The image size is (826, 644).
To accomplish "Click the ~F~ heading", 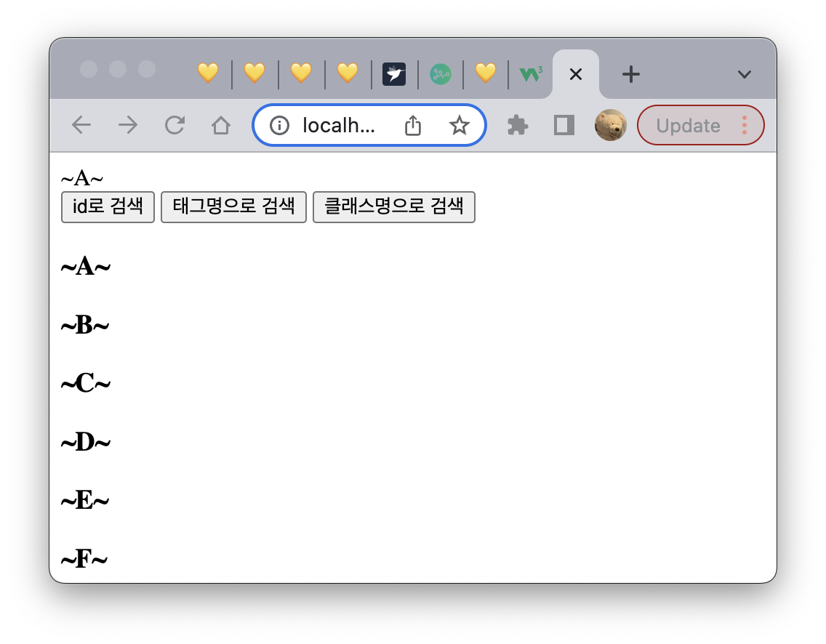I will pos(84,559).
